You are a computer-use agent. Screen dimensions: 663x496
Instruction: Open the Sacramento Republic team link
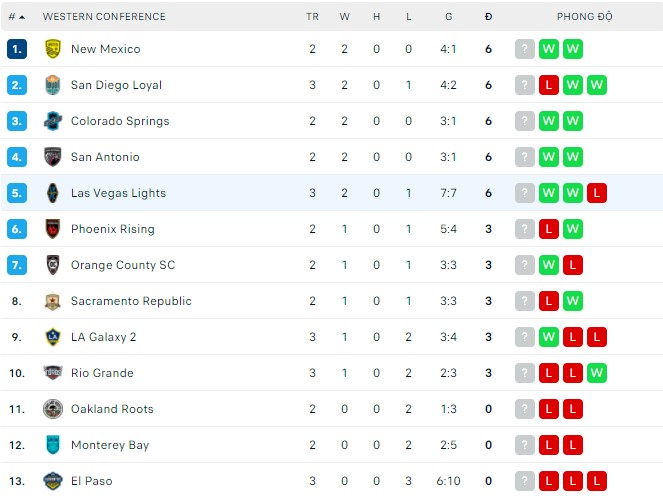coord(131,301)
